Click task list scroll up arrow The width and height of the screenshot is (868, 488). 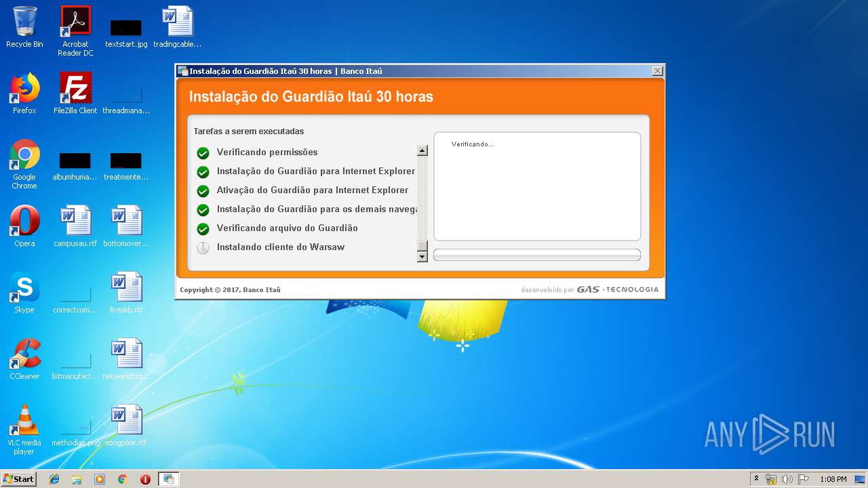click(x=422, y=150)
